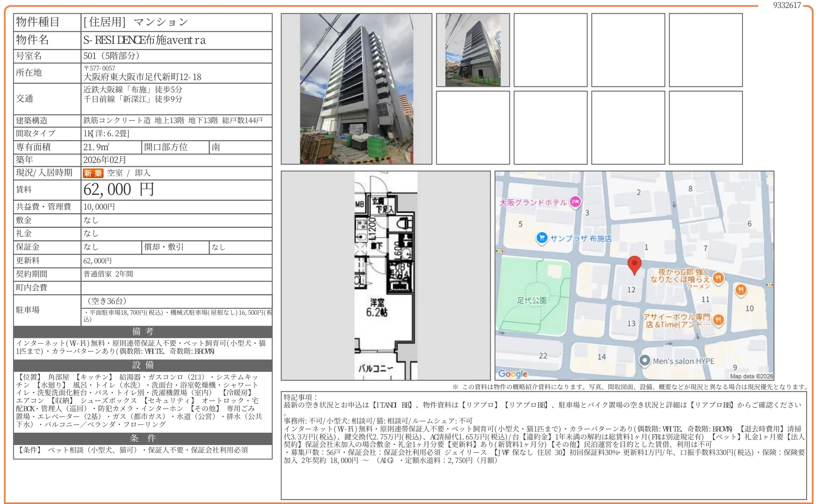
Task: Click the 設備 section header
Action: point(143,365)
